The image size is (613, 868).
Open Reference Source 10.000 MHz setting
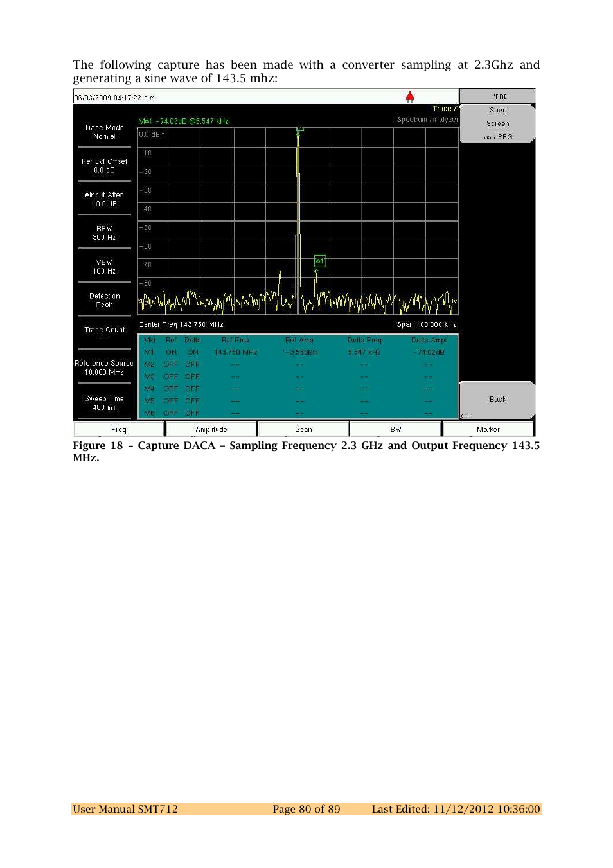[104, 368]
